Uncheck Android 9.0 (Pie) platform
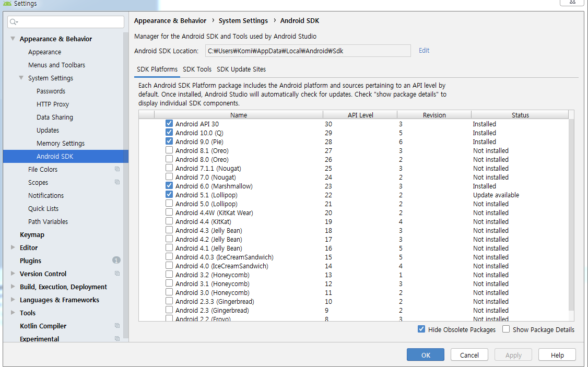588x367 pixels. (x=169, y=141)
